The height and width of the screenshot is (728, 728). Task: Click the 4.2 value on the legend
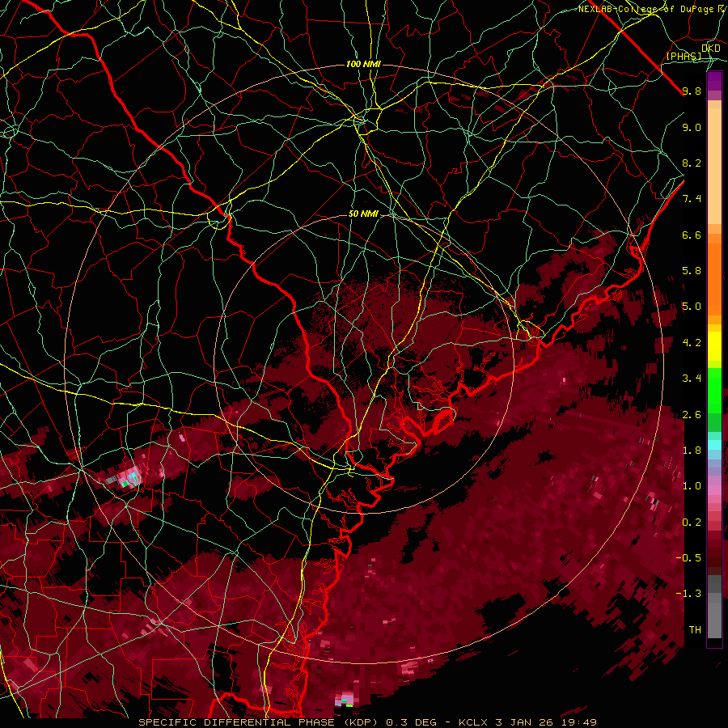(692, 343)
